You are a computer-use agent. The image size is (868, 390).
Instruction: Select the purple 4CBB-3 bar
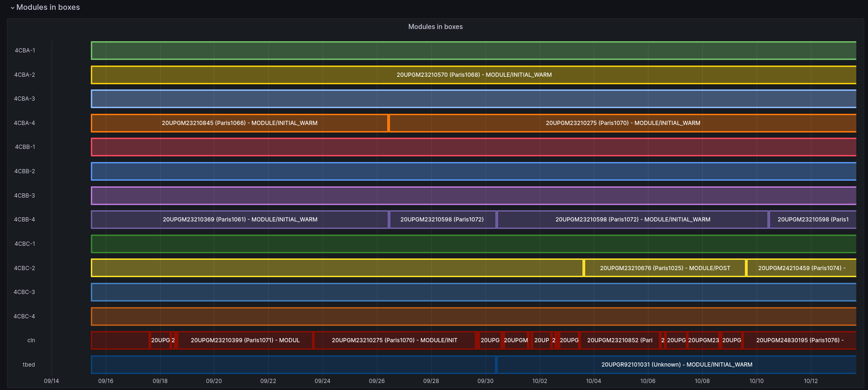(473, 196)
